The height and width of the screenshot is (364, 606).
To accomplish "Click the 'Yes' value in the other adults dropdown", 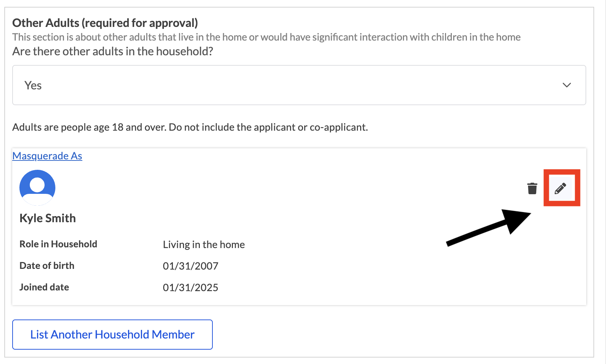I will [33, 85].
